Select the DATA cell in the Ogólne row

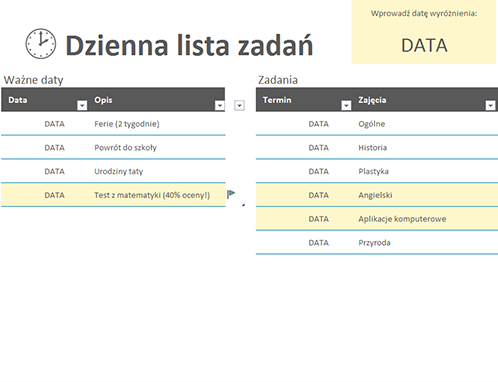coord(319,124)
